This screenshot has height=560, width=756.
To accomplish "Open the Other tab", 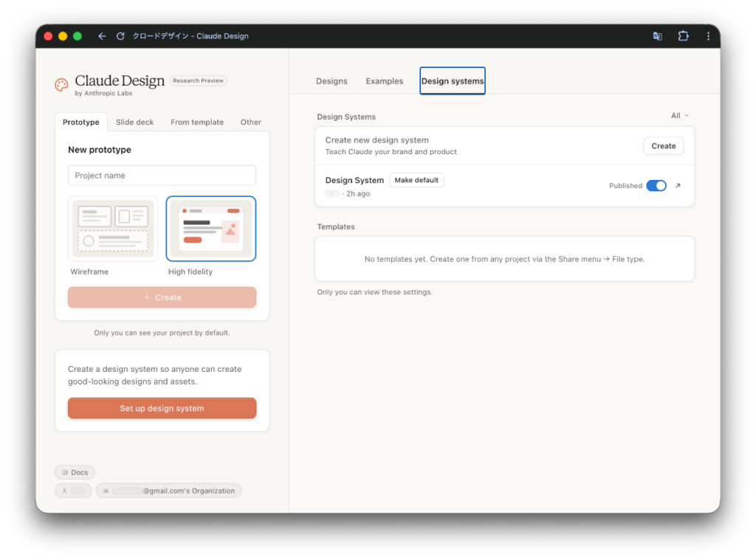I will point(251,122).
